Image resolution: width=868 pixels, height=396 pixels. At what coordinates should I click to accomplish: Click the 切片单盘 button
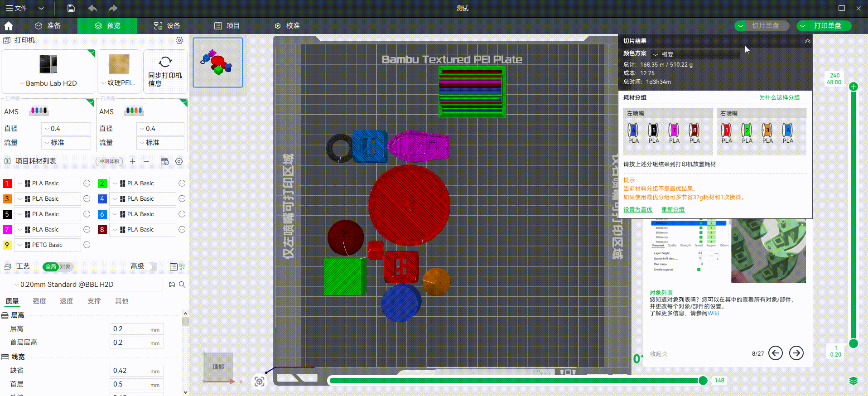tap(766, 26)
